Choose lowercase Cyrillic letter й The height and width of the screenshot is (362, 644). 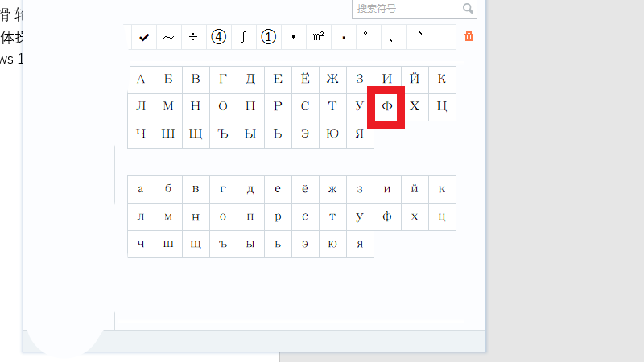(415, 189)
